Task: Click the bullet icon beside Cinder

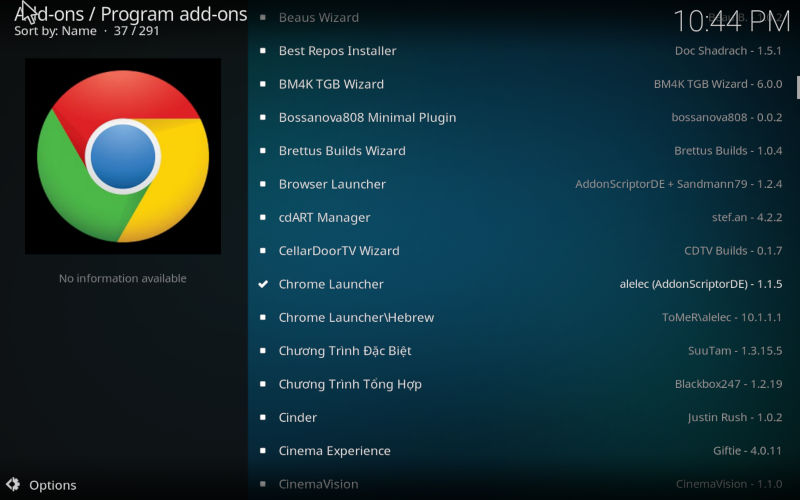Action: [263, 417]
